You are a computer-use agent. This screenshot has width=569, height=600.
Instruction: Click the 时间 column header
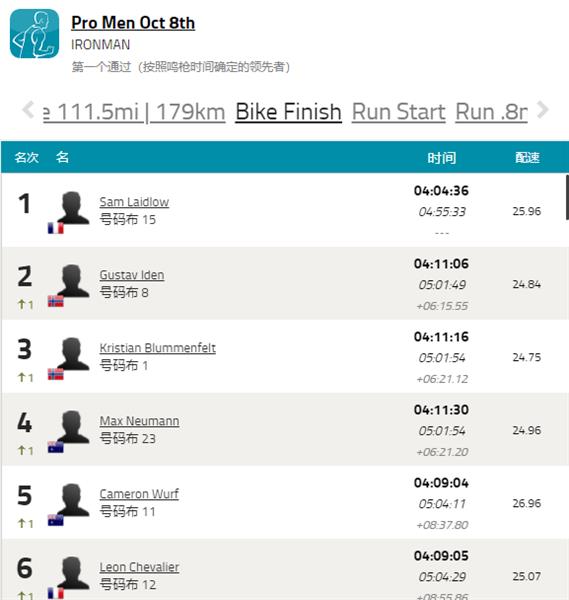[442, 157]
